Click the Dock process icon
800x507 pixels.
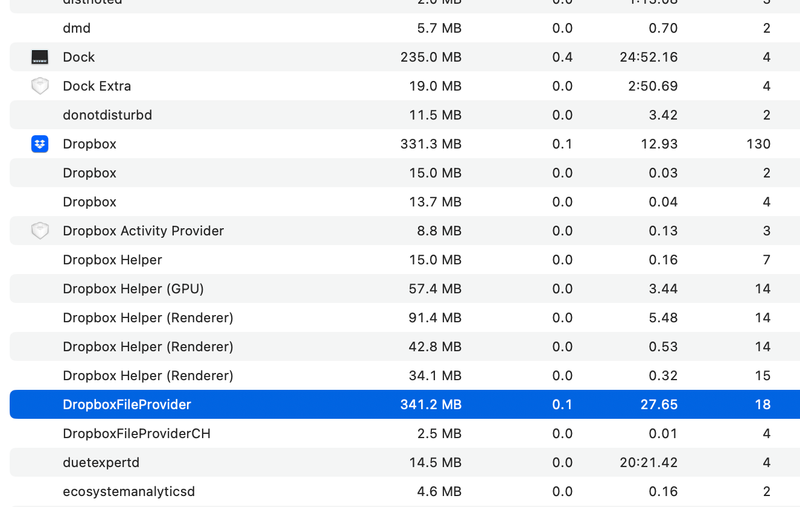40,57
